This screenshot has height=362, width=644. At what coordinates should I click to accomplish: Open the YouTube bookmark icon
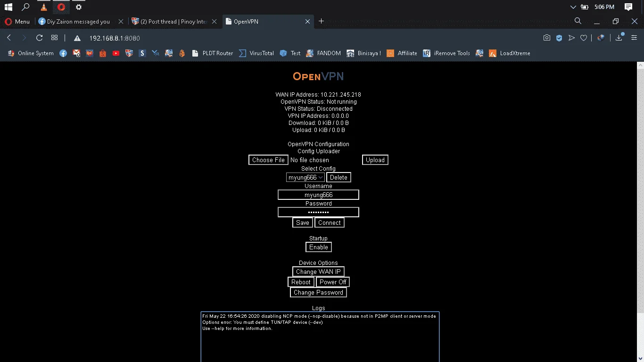(x=116, y=53)
